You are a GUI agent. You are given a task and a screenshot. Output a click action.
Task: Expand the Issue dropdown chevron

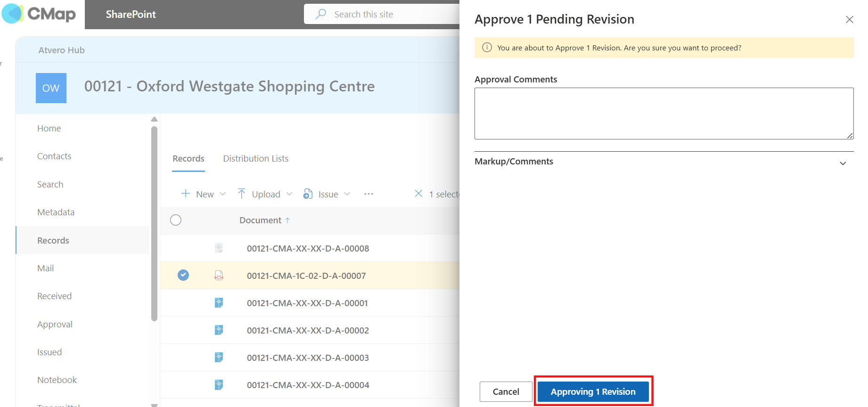[x=347, y=194]
